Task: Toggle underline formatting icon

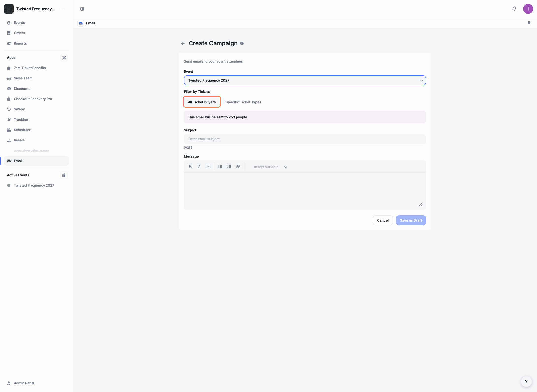Action: click(208, 166)
